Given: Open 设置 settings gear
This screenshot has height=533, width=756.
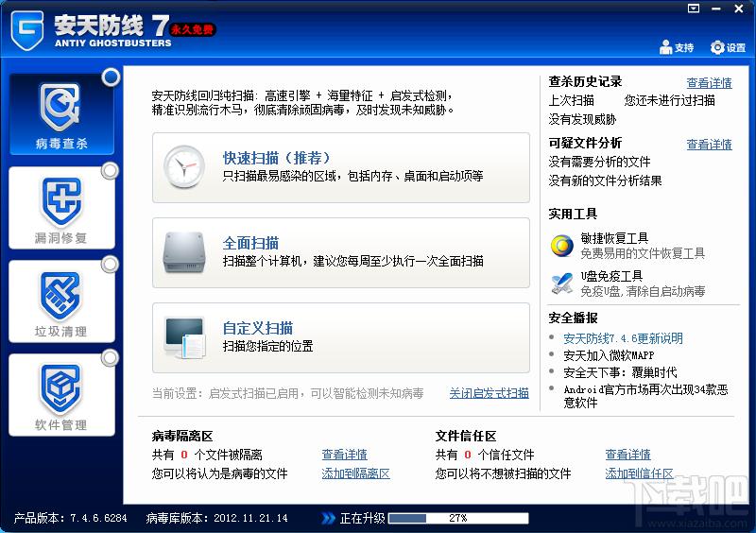Looking at the screenshot, I should tap(728, 47).
